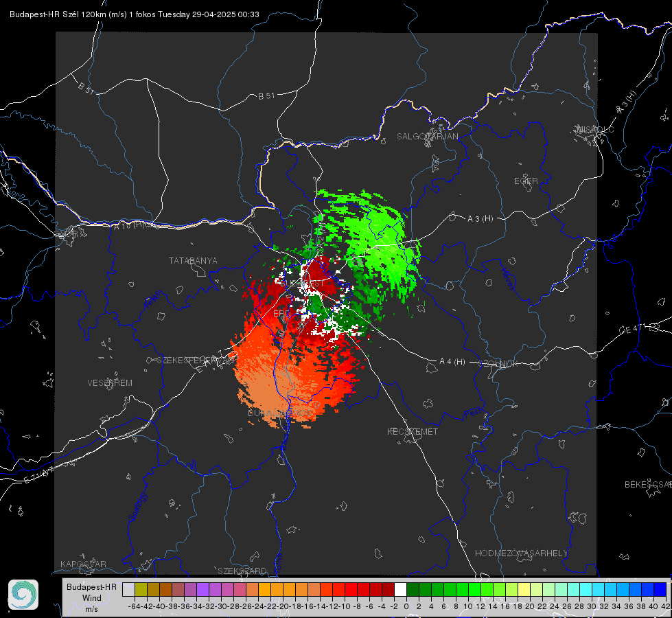Click the 'KECSKEMÉT' city label

click(x=413, y=431)
